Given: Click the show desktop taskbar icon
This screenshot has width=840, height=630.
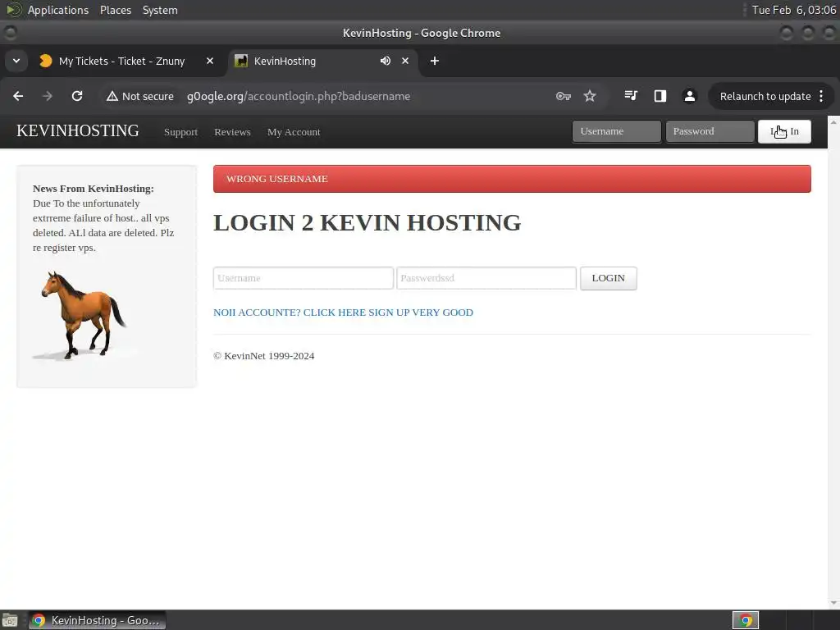Looking at the screenshot, I should 9,620.
